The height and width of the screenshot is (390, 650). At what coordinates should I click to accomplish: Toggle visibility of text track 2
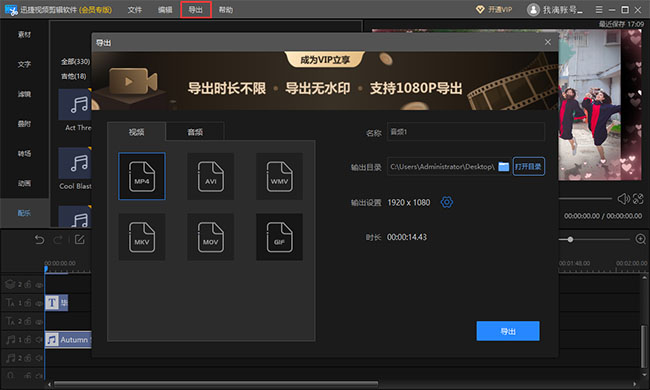39,322
